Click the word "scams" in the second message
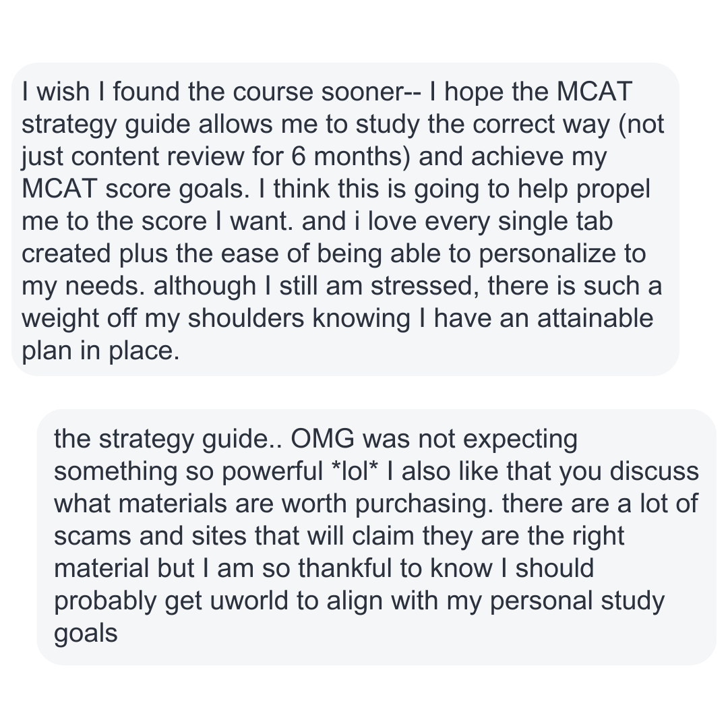 click(92, 537)
